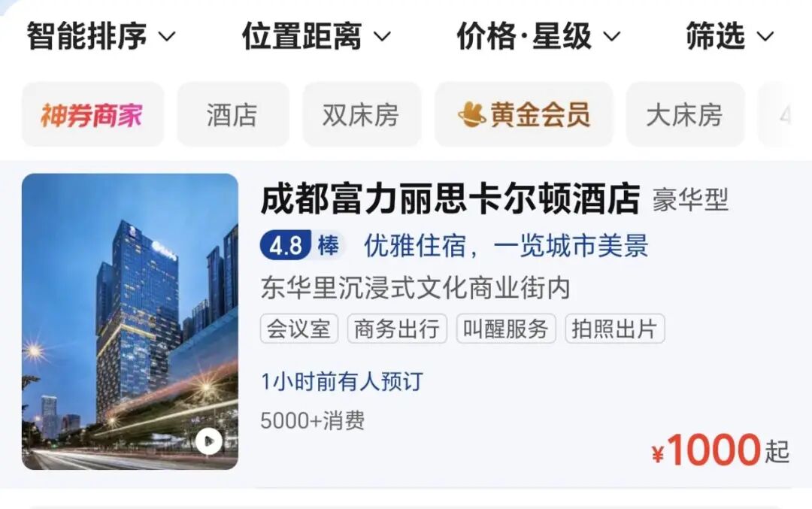Viewport: 812px width, 509px height.
Task: Open the 价格·星级 dropdown
Action: coord(538,36)
